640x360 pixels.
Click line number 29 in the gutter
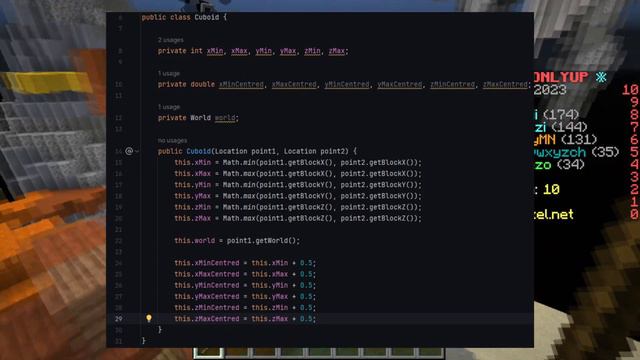(x=118, y=319)
